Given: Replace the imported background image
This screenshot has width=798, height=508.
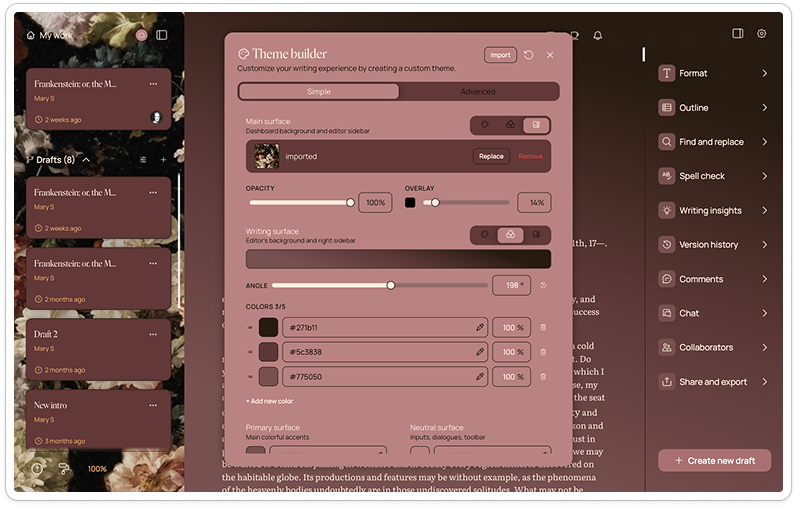Looking at the screenshot, I should click(491, 157).
